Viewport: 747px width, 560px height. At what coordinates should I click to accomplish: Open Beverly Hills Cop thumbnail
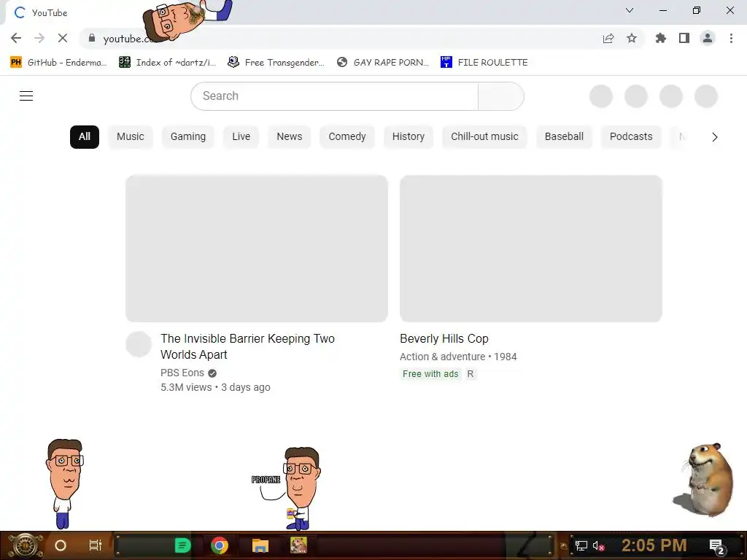point(531,249)
